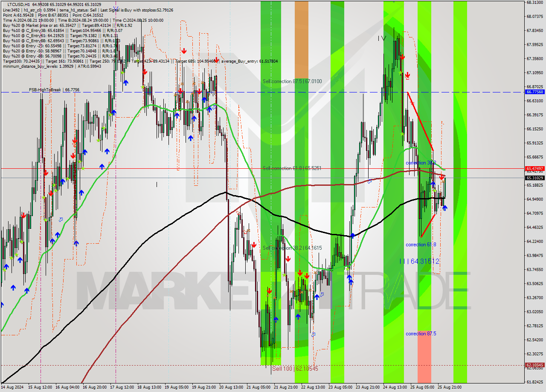Click the orange block atop the green band

[x=301, y=39]
